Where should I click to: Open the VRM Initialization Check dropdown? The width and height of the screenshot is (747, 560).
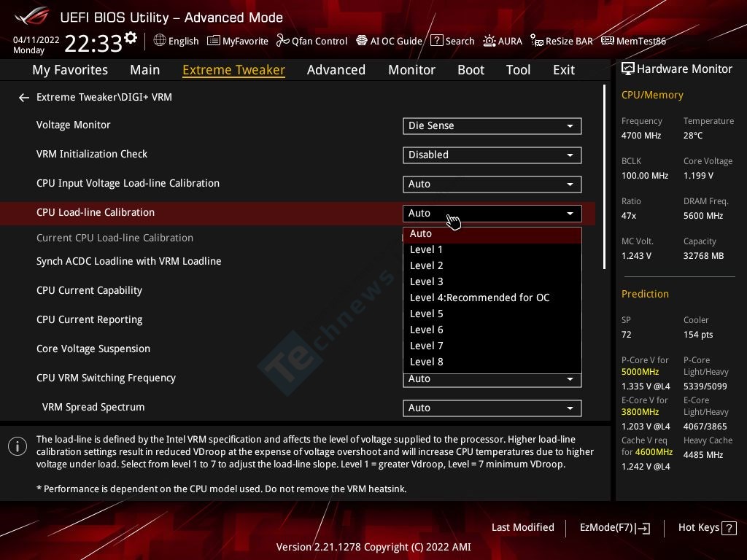coord(492,155)
